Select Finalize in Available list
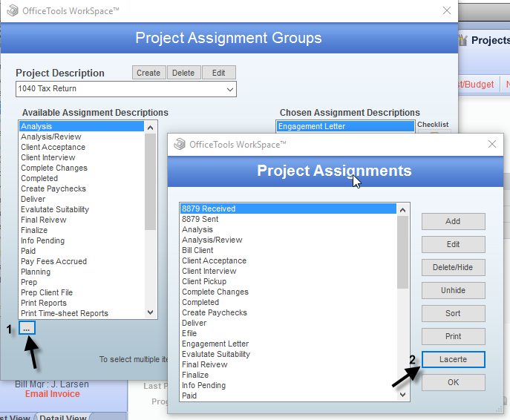 click(x=82, y=230)
